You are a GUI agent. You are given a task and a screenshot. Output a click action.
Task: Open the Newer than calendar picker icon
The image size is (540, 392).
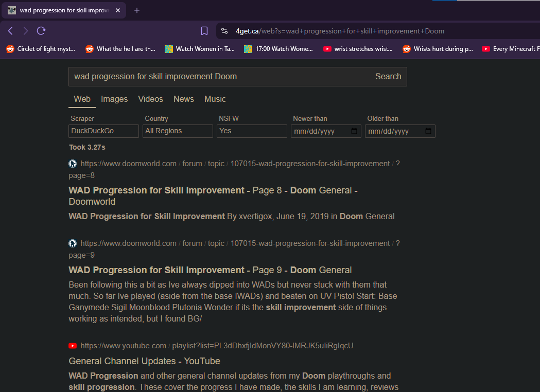coord(354,131)
